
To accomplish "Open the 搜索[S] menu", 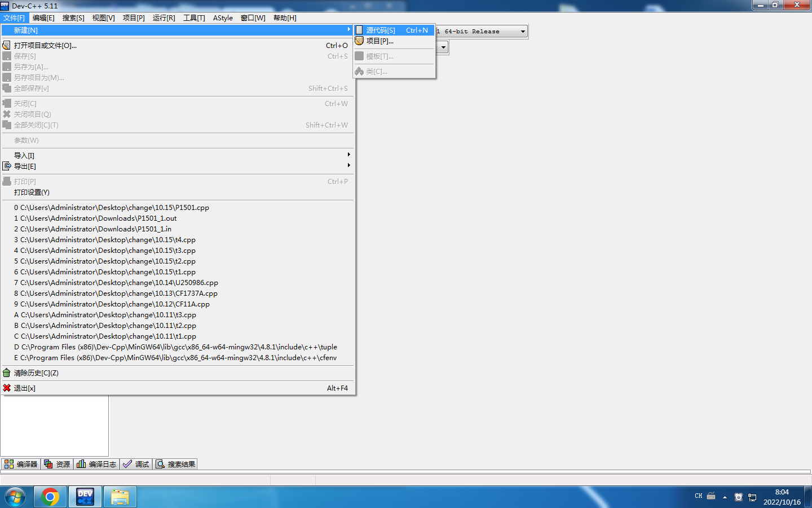I will tap(73, 18).
